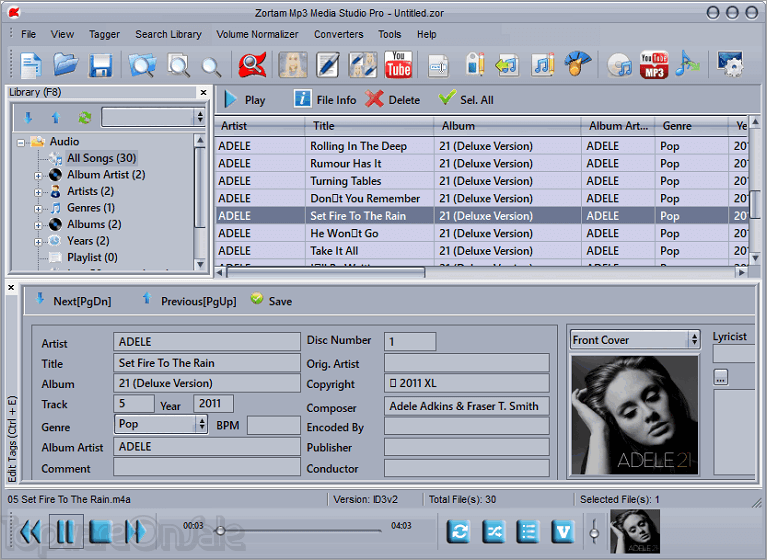The height and width of the screenshot is (560, 767).
Task: Open the Converters menu
Action: coord(338,34)
